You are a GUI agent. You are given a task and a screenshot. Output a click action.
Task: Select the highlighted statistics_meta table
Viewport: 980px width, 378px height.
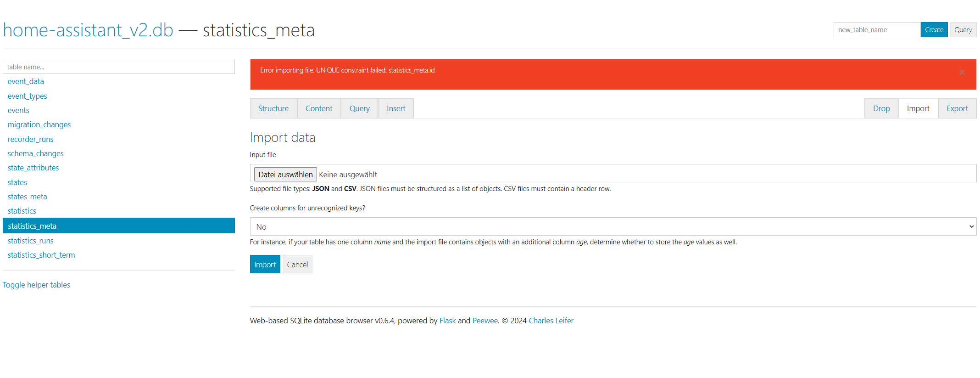coord(119,226)
